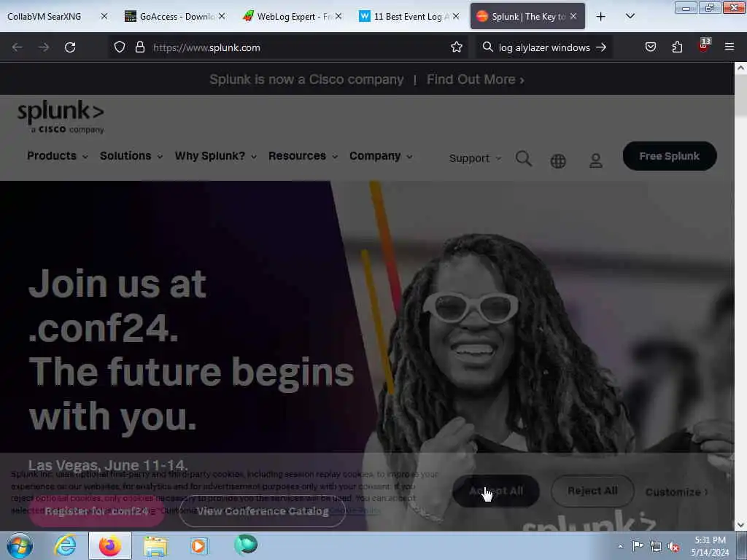Save page to Pocket icon
The image size is (747, 560).
tap(650, 47)
